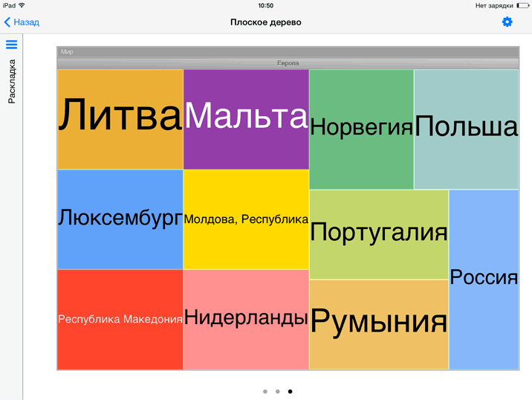Open the Раскладка side panel label

12,82
